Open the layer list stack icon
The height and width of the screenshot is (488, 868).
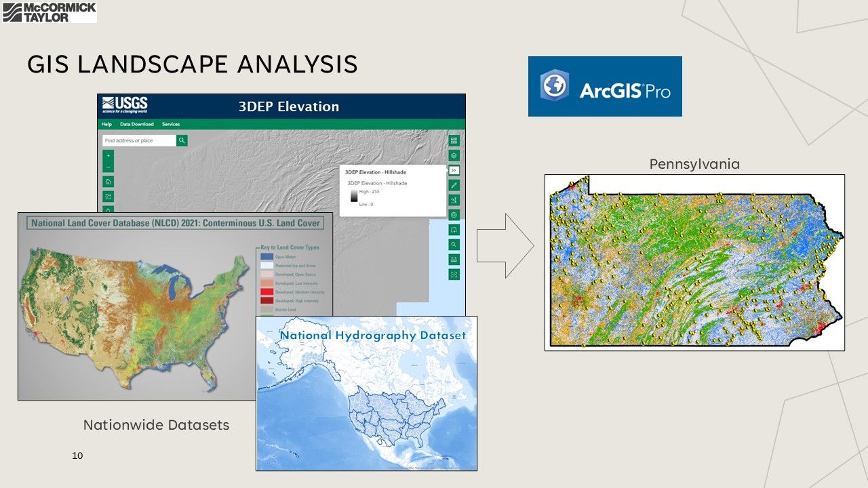click(454, 156)
